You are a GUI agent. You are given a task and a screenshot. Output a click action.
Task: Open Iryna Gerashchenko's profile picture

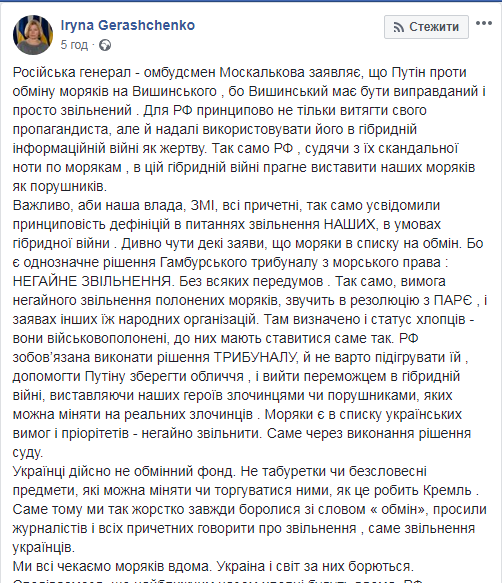click(x=33, y=35)
